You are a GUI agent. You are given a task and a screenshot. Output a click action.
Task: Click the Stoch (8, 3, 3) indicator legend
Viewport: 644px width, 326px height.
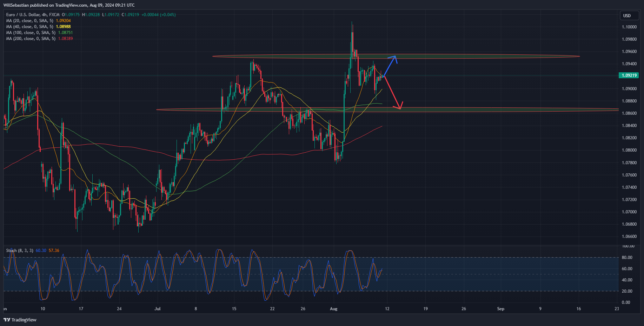tap(20, 251)
